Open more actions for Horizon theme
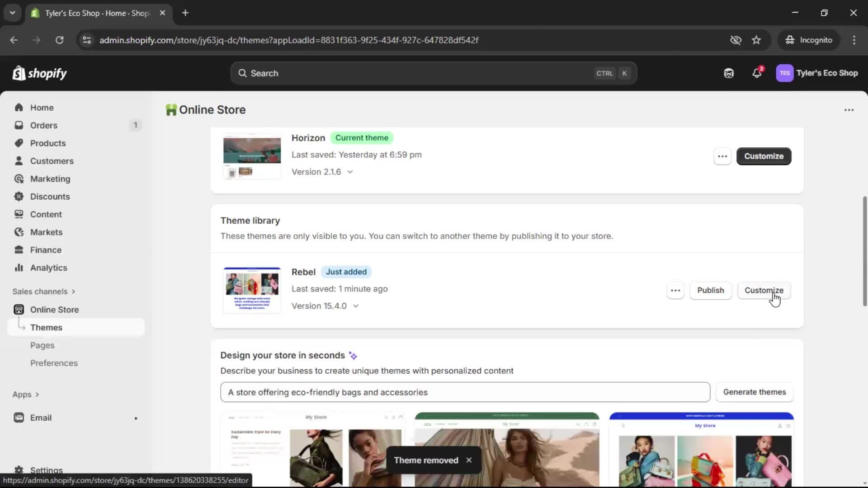Viewport: 868px width, 488px height. coord(722,156)
